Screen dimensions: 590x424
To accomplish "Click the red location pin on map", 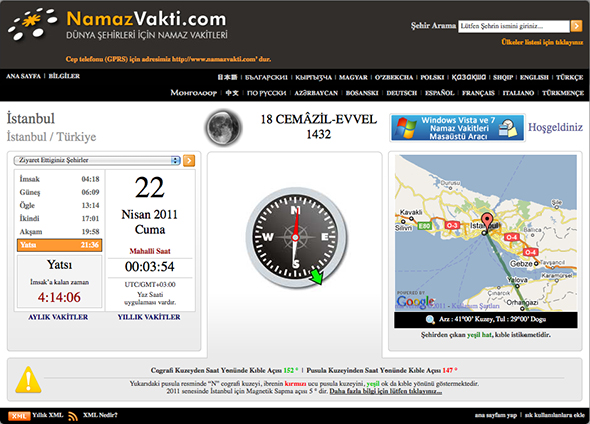I will click(487, 222).
